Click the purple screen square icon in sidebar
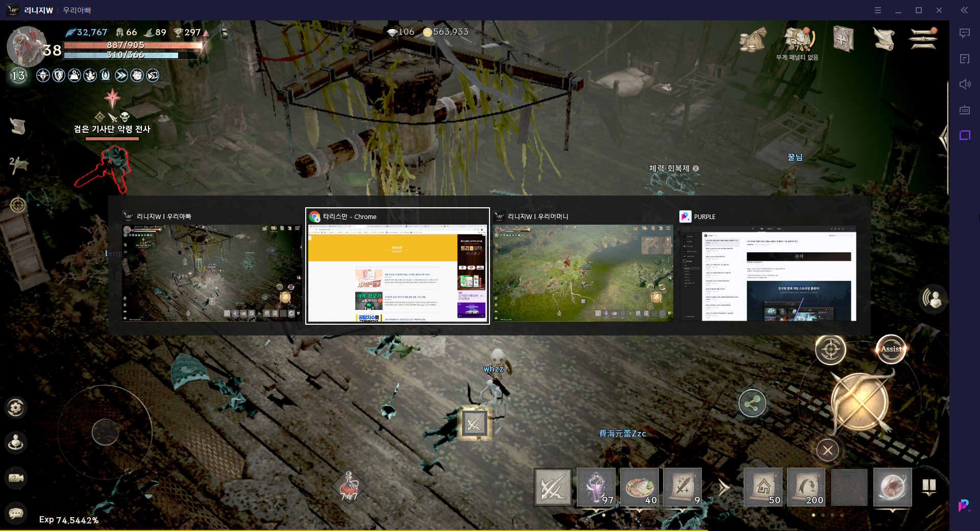Image resolution: width=980 pixels, height=531 pixels. coord(965,135)
